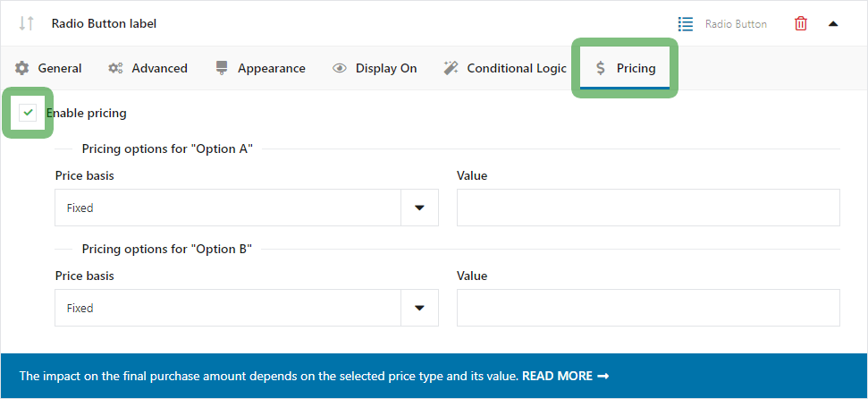The image size is (868, 399).
Task: Click the cogs icon beside Advanced
Action: 115,68
